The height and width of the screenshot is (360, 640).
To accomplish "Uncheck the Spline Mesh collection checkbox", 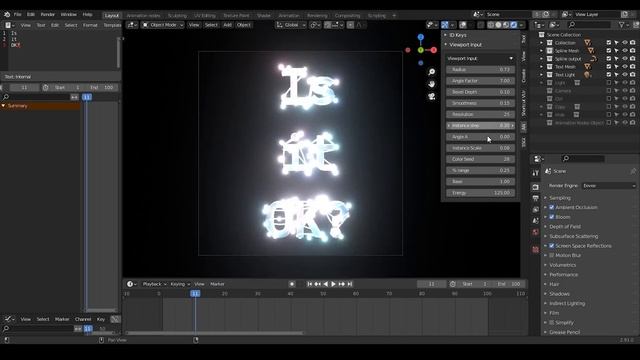I will [609, 51].
